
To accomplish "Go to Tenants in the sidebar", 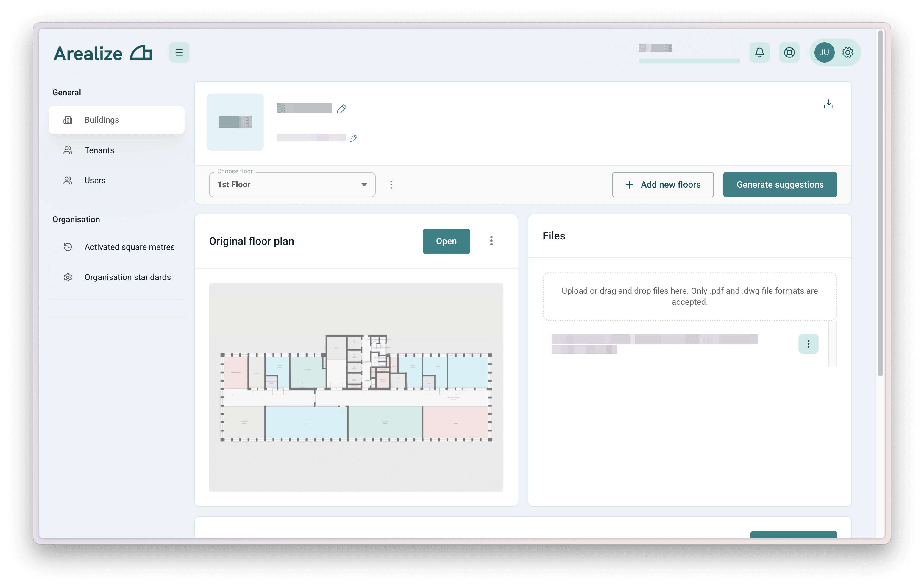I will [116, 150].
